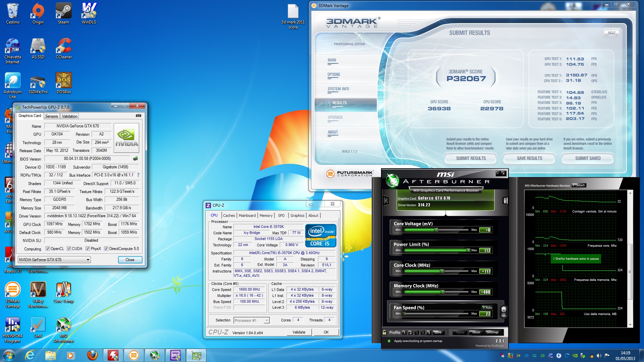Click the Afterburner profile lock icon
The width and height of the screenshot is (644, 362).
384,332
